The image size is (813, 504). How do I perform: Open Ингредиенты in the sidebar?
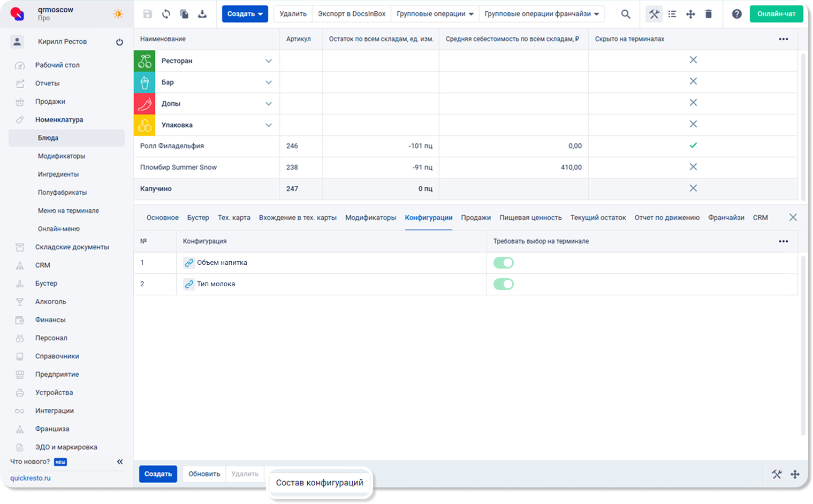point(58,174)
